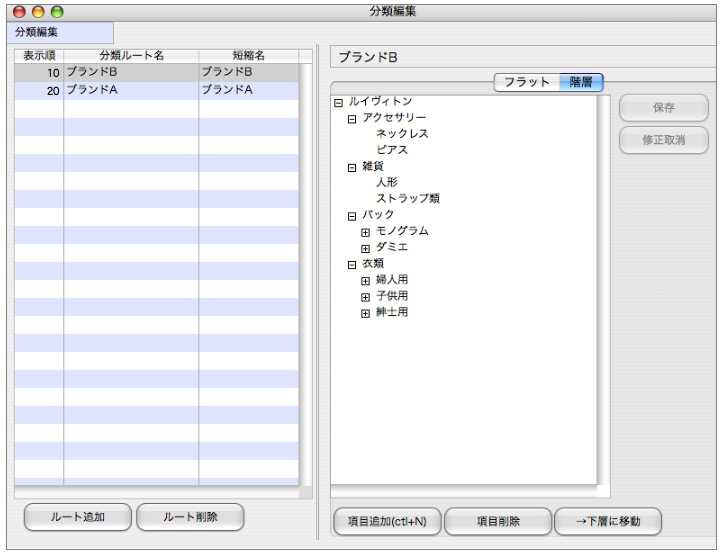Click the ブランドB title field
The height and width of the screenshot is (554, 725).
(523, 57)
